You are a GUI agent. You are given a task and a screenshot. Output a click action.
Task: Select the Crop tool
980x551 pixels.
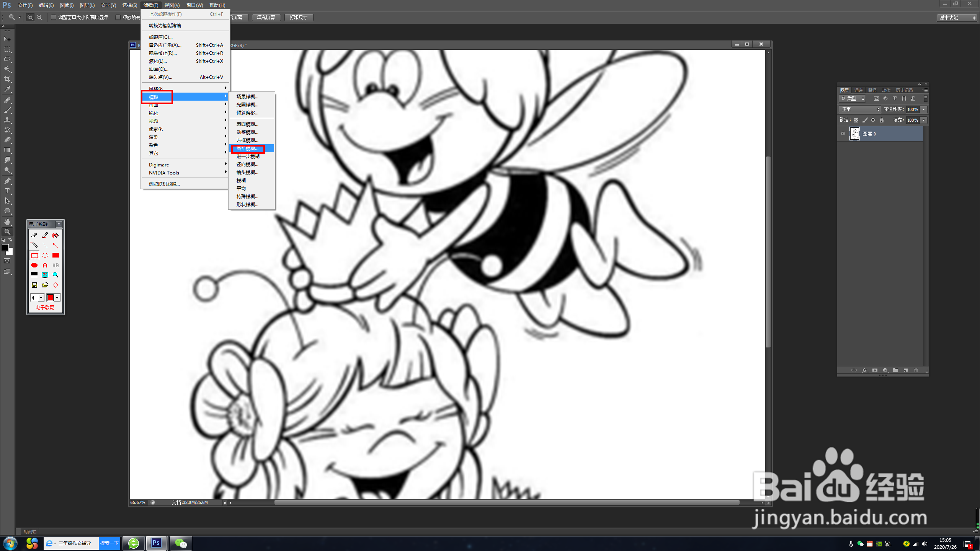(x=7, y=79)
